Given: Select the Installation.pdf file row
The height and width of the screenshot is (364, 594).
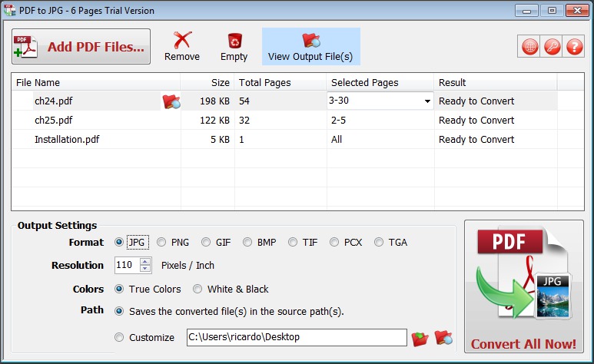Looking at the screenshot, I should pos(284,140).
